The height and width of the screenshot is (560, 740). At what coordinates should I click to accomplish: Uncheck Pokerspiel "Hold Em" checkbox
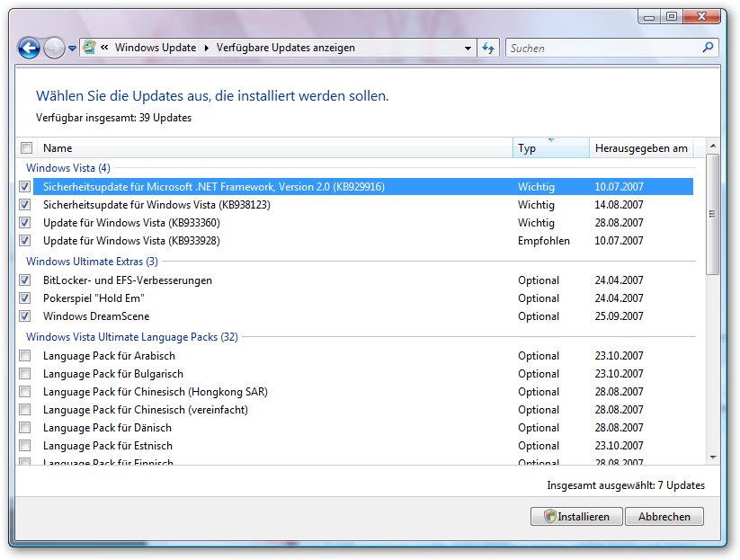point(25,298)
